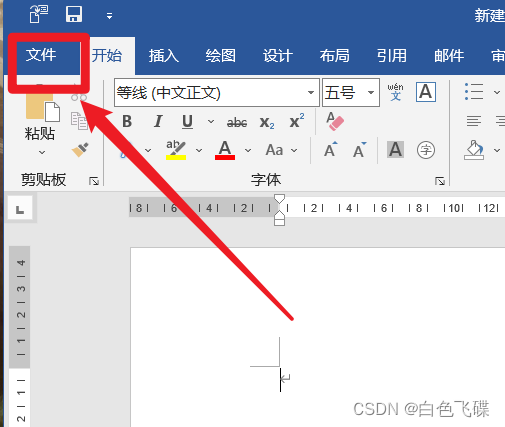505x427 pixels.
Task: Expand the Customize Quick Access Toolbar arrow
Action: coord(109,16)
